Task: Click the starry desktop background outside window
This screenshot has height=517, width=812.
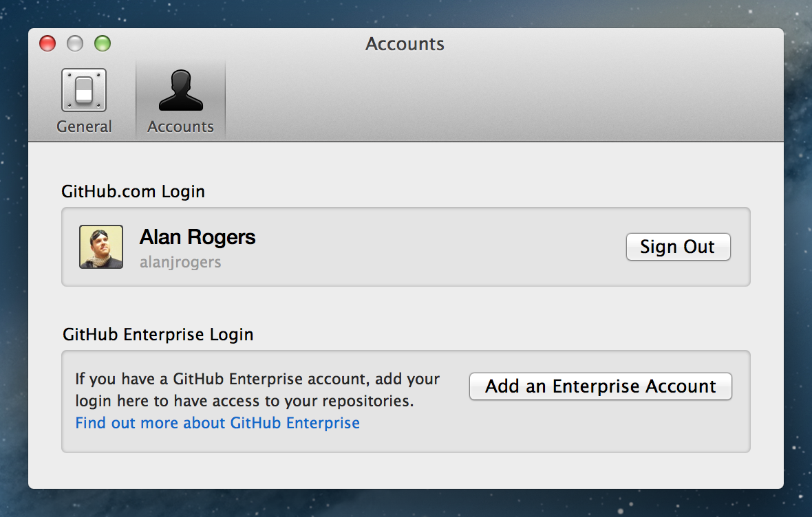Action: click(798, 275)
